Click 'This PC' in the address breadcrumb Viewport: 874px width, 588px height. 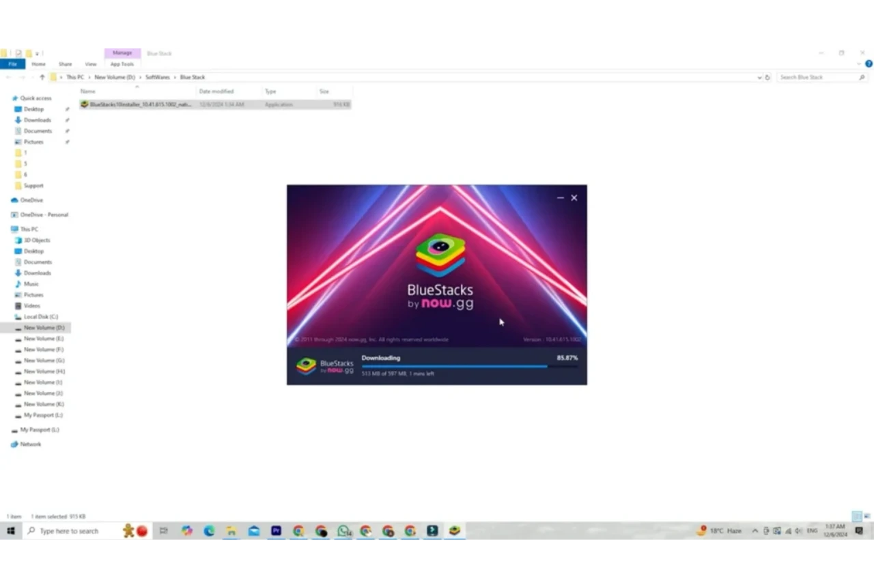[75, 77]
